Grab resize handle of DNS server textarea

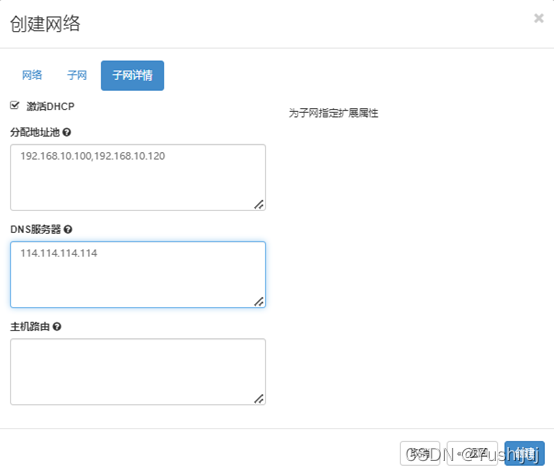coord(259,301)
